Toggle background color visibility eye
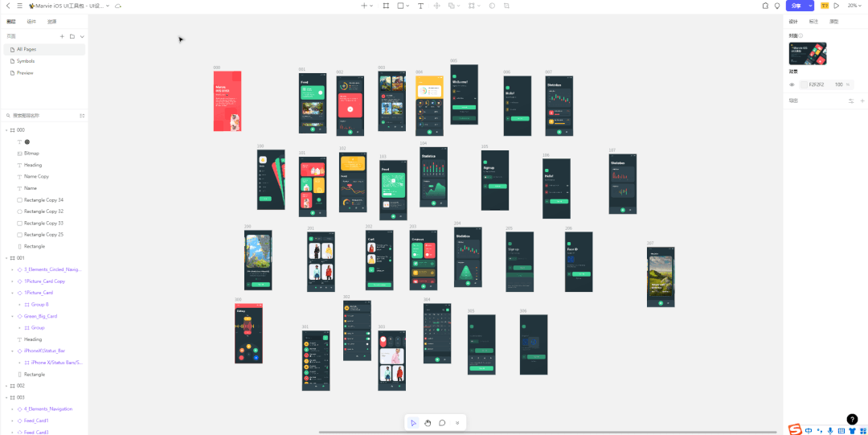 (792, 84)
